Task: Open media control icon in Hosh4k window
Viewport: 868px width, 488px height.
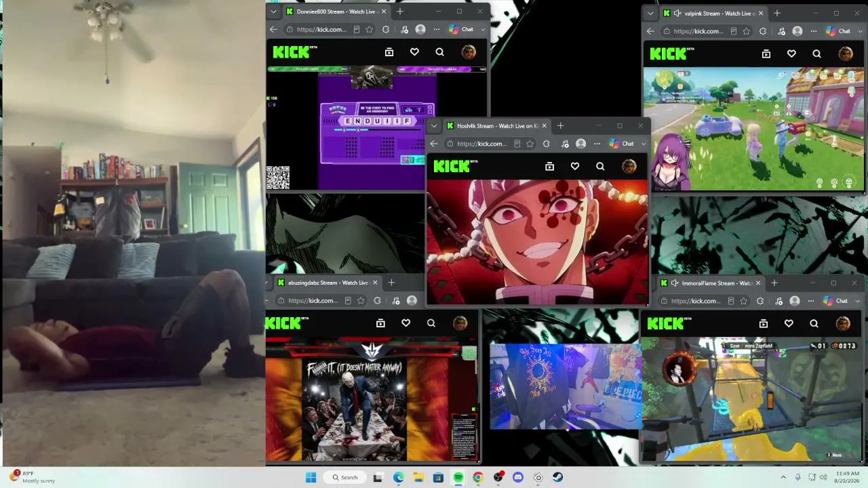Action: click(565, 144)
